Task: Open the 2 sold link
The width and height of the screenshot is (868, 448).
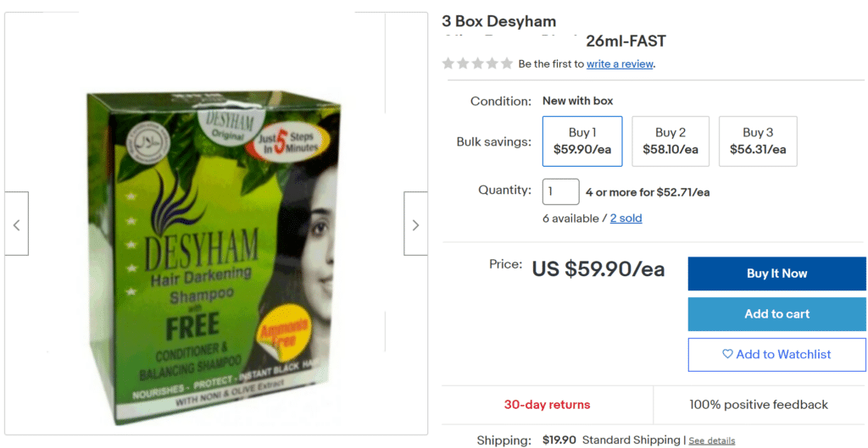Action: [626, 218]
